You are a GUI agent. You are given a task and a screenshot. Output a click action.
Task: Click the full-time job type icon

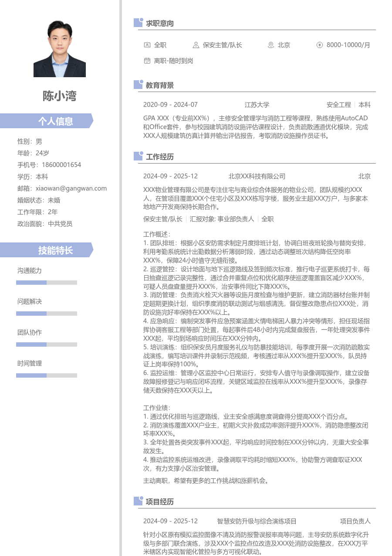[x=147, y=45]
